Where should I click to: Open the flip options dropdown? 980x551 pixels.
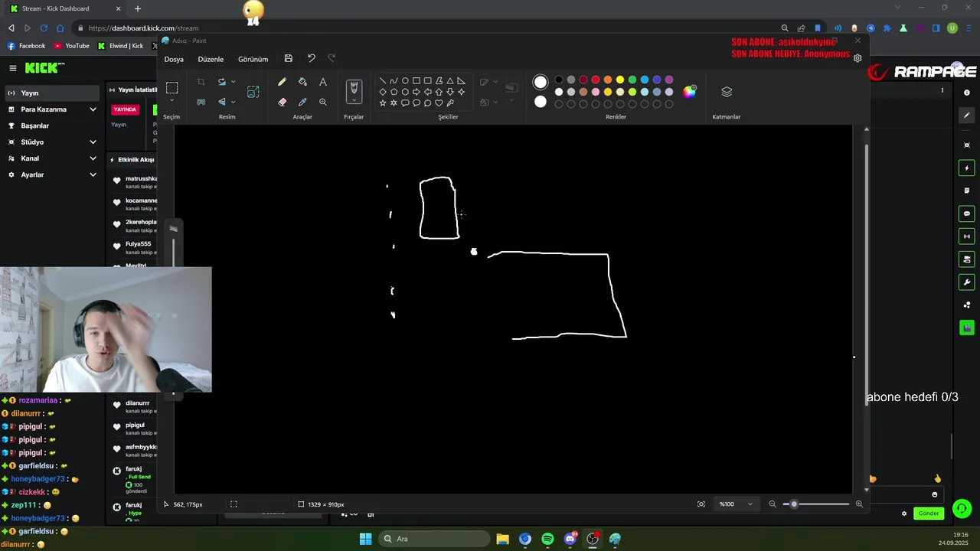(x=233, y=102)
